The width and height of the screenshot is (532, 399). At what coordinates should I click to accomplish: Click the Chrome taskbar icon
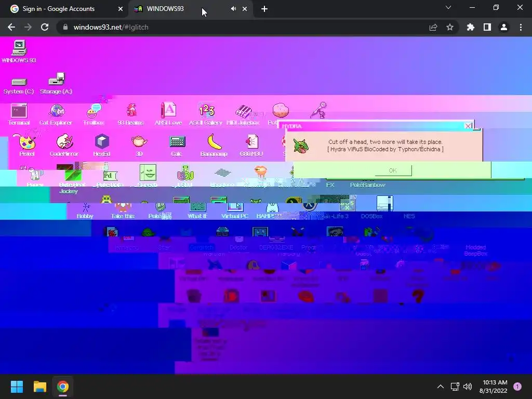[63, 387]
